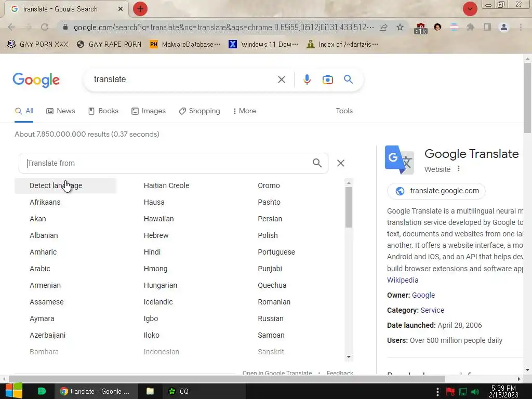532x399 pixels.
Task: Bookmark this page with the star icon
Action: (x=400, y=27)
